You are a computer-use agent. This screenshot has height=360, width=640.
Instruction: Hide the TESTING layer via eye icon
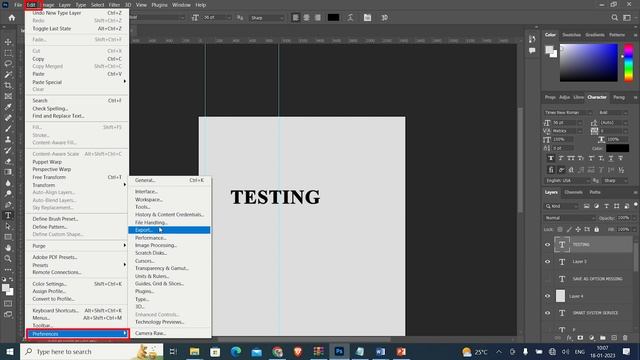coord(548,244)
